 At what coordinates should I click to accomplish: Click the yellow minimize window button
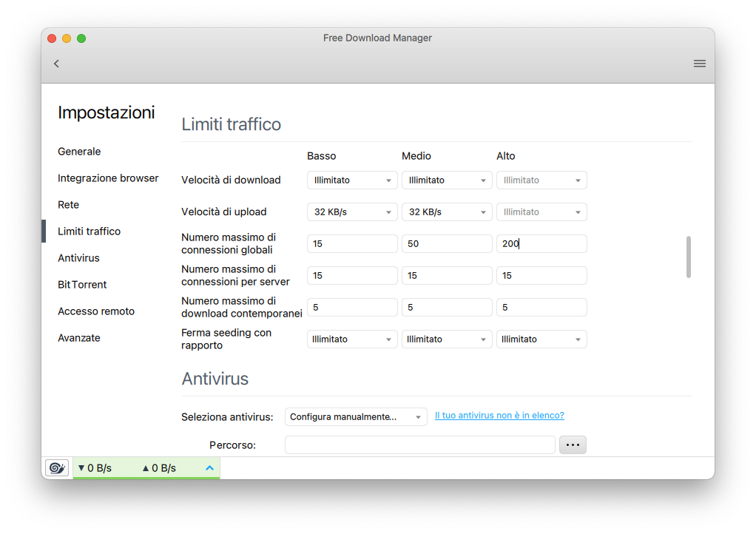click(x=67, y=38)
